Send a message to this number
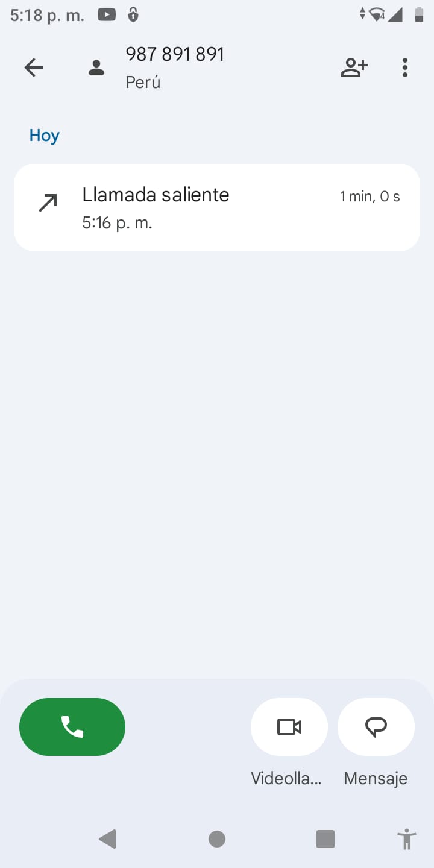Viewport: 434px width, 868px height. 376,727
